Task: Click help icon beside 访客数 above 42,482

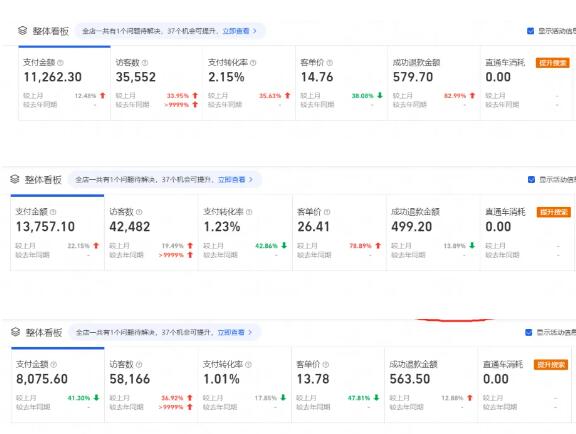Action: coord(139,212)
